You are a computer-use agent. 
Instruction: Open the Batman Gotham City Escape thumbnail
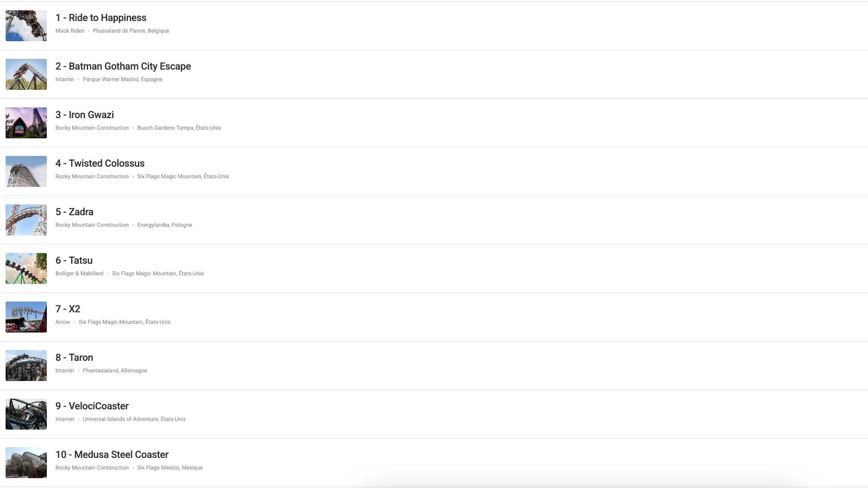26,74
